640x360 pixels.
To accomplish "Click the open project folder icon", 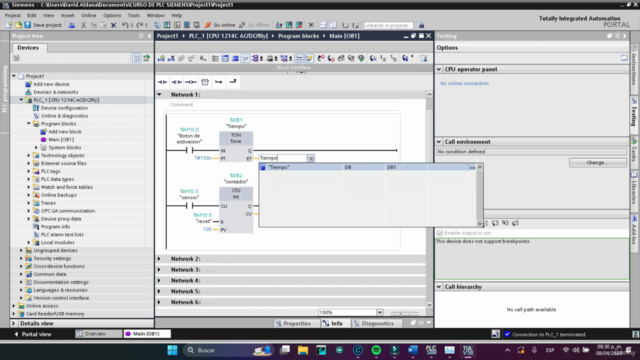I will click(18, 25).
